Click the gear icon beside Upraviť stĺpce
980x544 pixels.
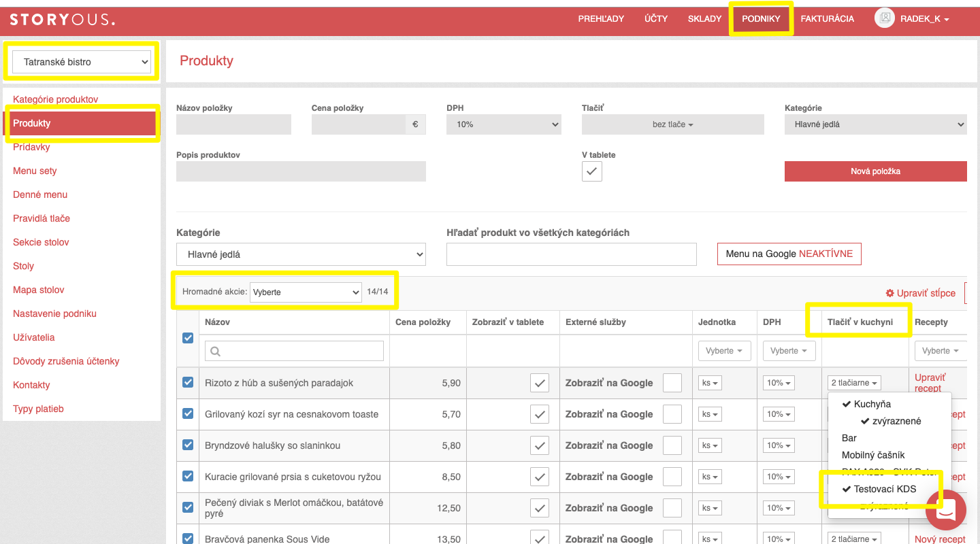pyautogui.click(x=889, y=293)
